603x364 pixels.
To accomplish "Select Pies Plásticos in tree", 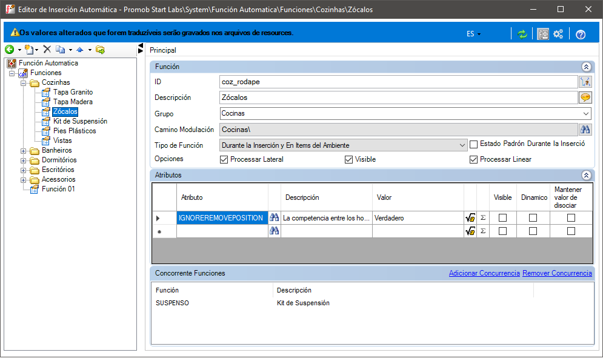I will pyautogui.click(x=75, y=131).
